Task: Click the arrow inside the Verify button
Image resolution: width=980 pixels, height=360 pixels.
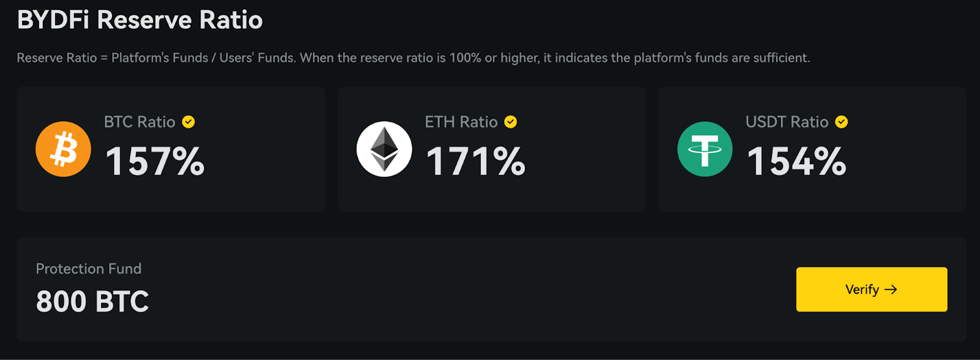Action: click(891, 290)
